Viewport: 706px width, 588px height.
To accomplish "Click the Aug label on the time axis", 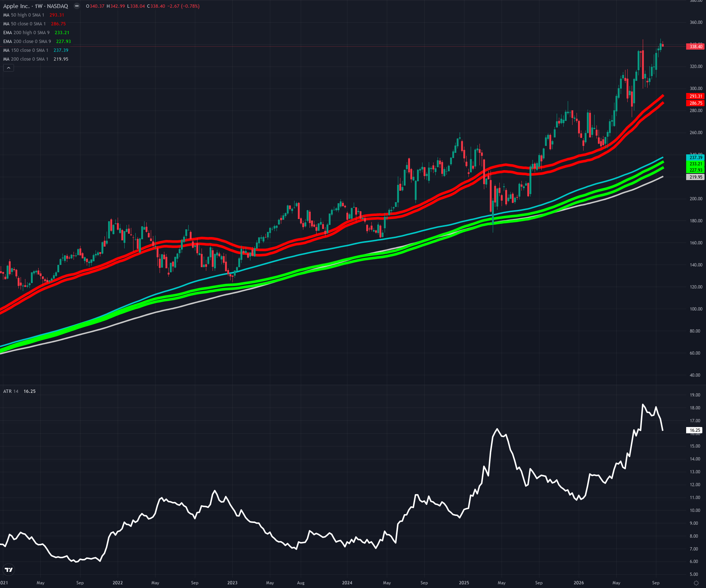I will click(x=301, y=583).
